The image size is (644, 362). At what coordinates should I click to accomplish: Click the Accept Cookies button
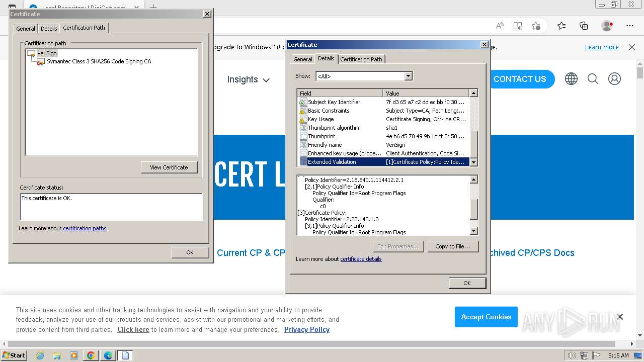click(x=486, y=317)
